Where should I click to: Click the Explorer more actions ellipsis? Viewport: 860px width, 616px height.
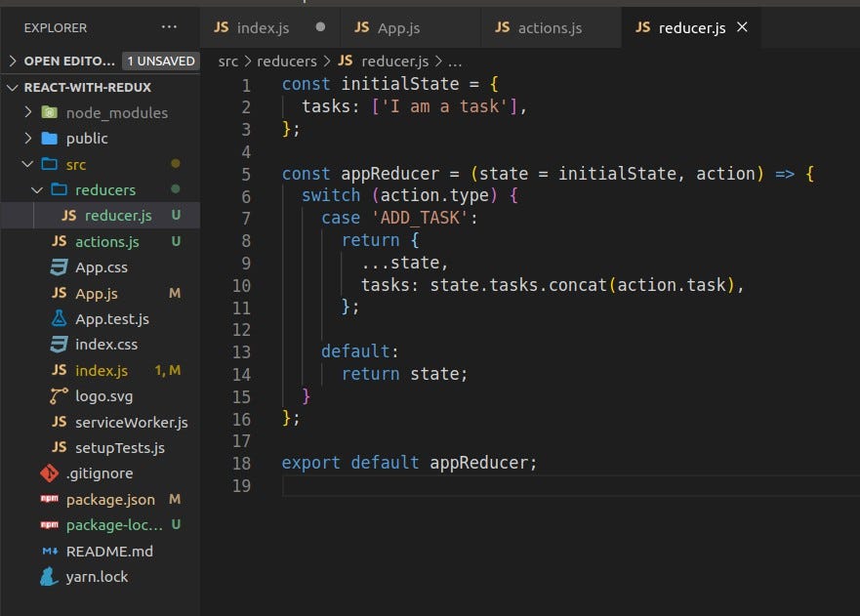pyautogui.click(x=169, y=27)
